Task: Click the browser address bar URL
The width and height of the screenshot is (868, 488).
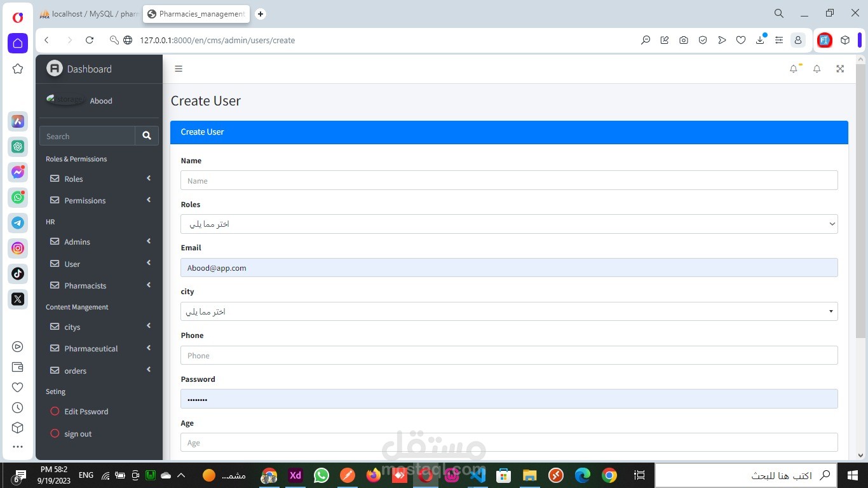Action: pyautogui.click(x=217, y=40)
